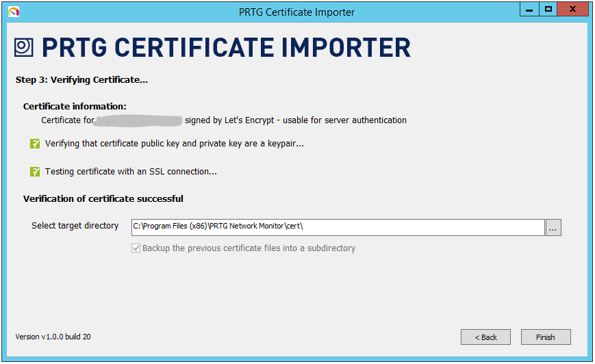Maximize the PRTG Certificate Importer window
Screen dimensions: 595x364
tap(548, 10)
